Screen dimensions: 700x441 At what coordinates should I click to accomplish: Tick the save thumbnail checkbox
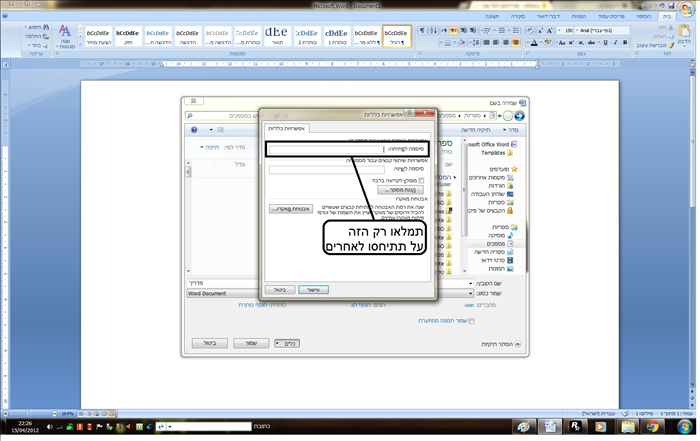(x=471, y=320)
